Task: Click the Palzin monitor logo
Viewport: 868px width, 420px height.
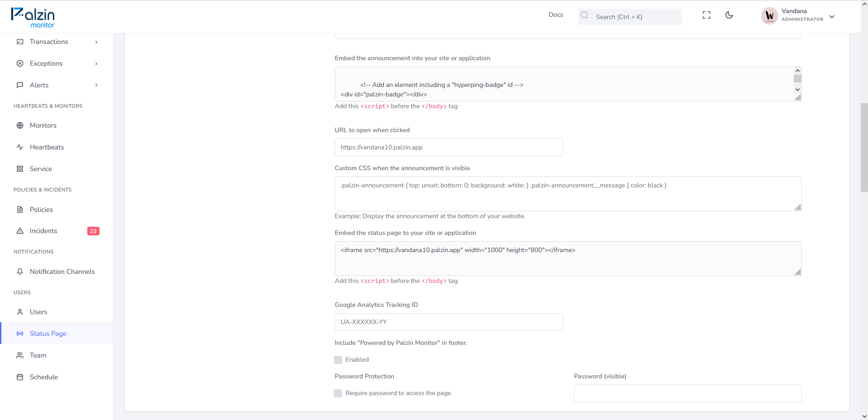Action: (x=33, y=17)
